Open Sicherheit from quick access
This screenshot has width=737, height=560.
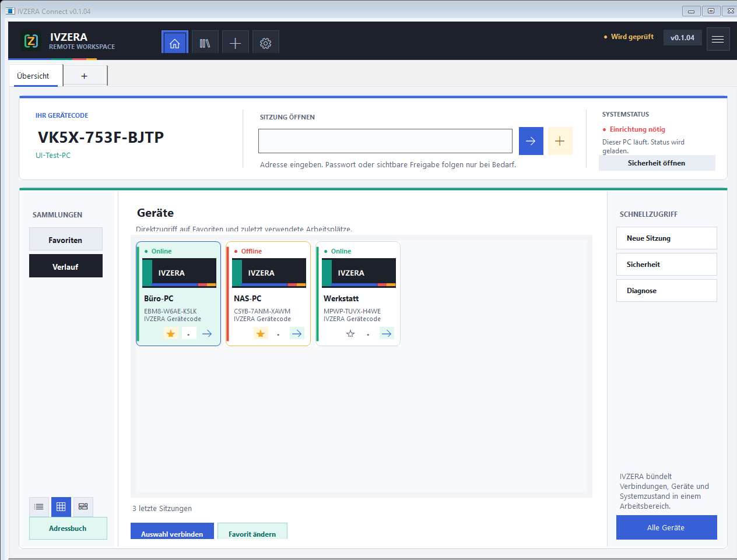click(666, 265)
